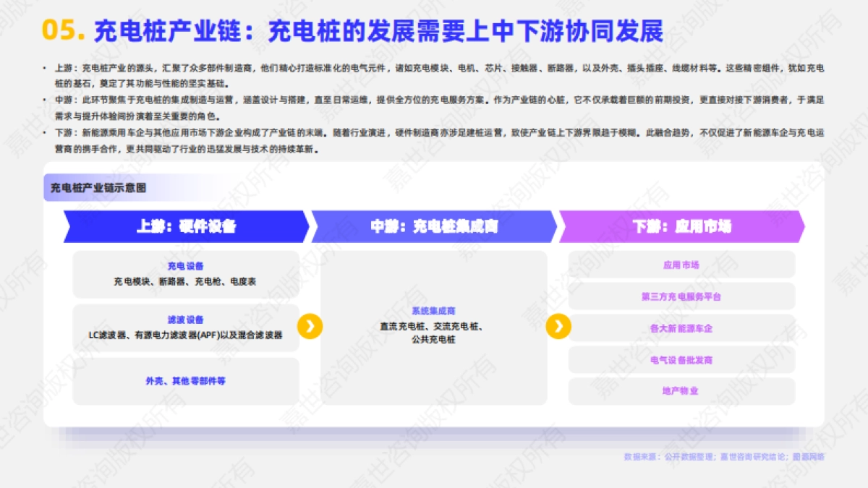Click the 系统集成商 heading in the midstream box
868x488 pixels.
point(433,311)
